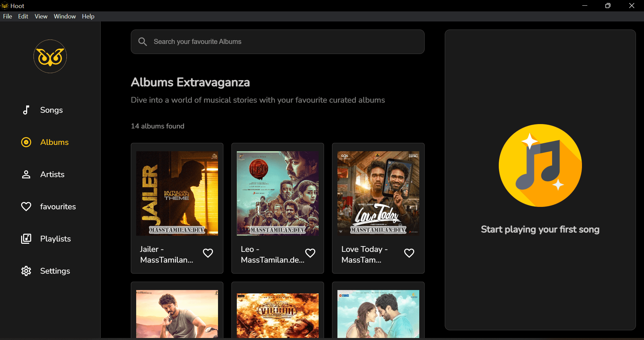This screenshot has width=644, height=340.
Task: Open the Edit menu
Action: coord(23,16)
